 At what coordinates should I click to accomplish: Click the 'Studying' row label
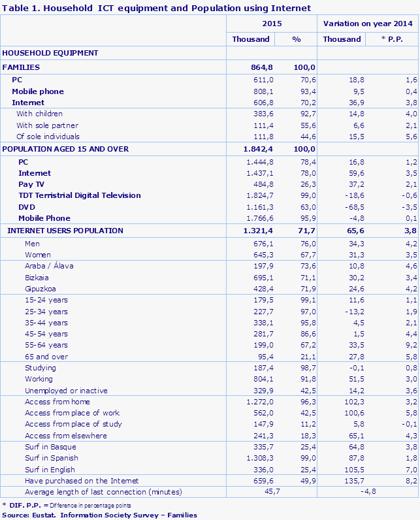[x=40, y=368]
